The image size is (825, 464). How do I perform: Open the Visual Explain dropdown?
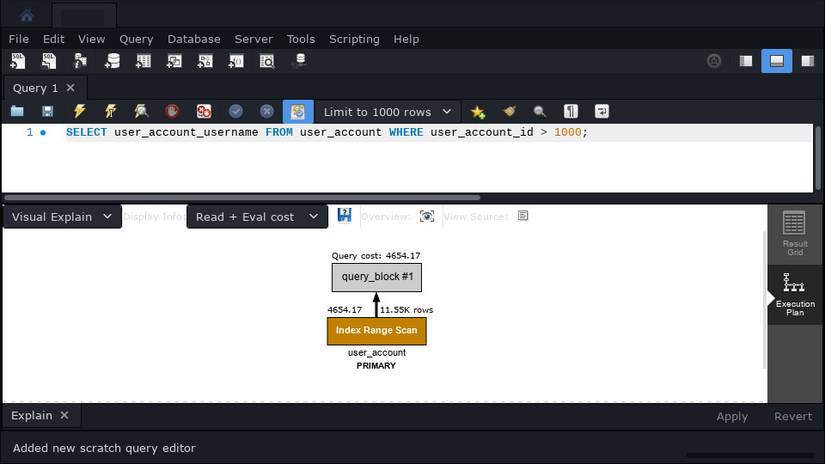[x=62, y=217]
